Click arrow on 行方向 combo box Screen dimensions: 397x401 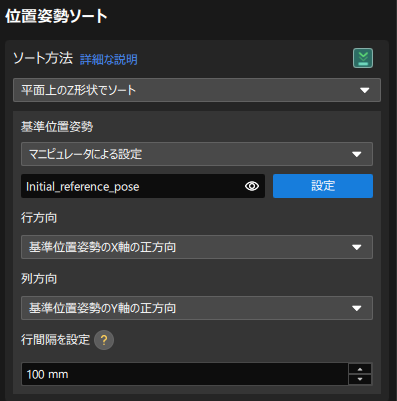[x=357, y=247]
